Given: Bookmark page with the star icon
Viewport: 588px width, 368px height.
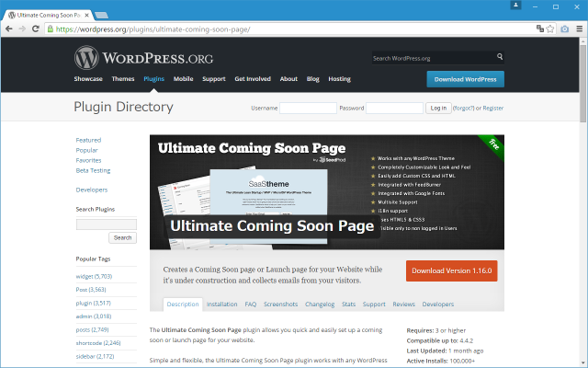Looking at the screenshot, I should click(x=550, y=29).
